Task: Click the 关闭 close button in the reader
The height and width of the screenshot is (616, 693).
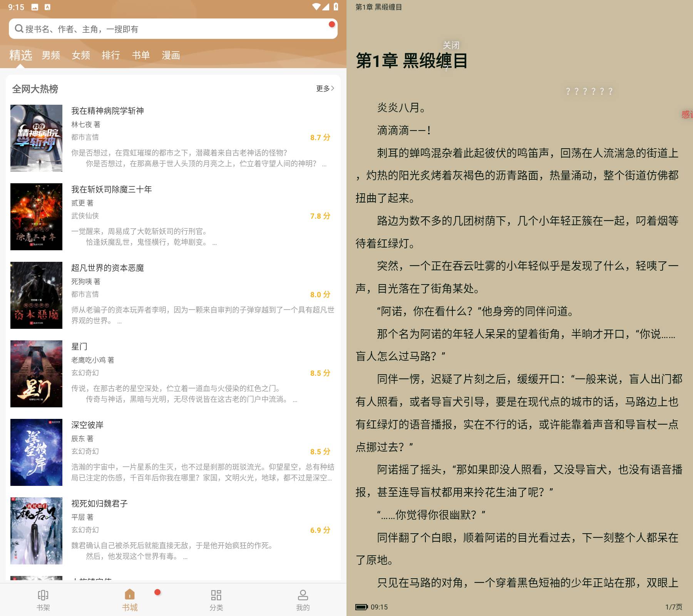Action: pyautogui.click(x=451, y=45)
